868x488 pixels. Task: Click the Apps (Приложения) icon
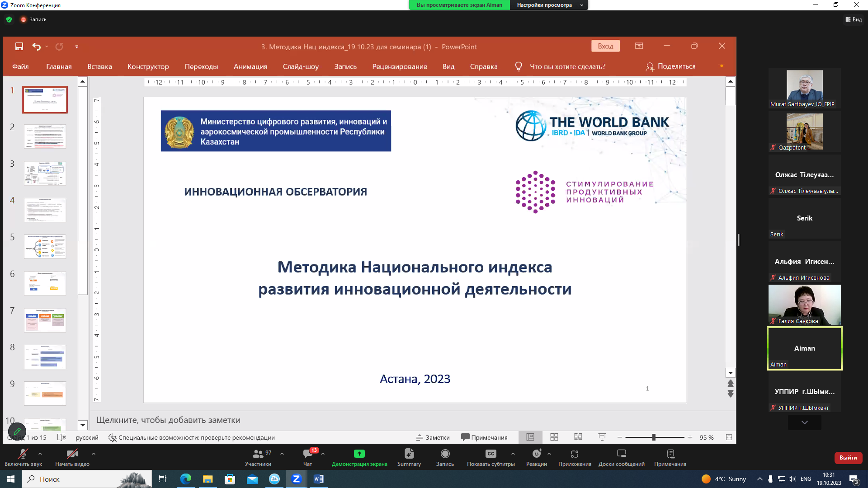tap(575, 454)
